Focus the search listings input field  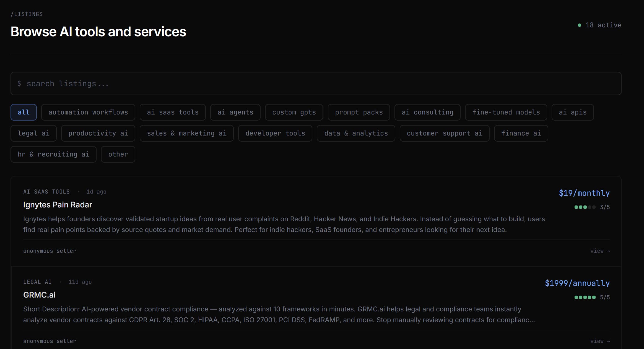316,84
